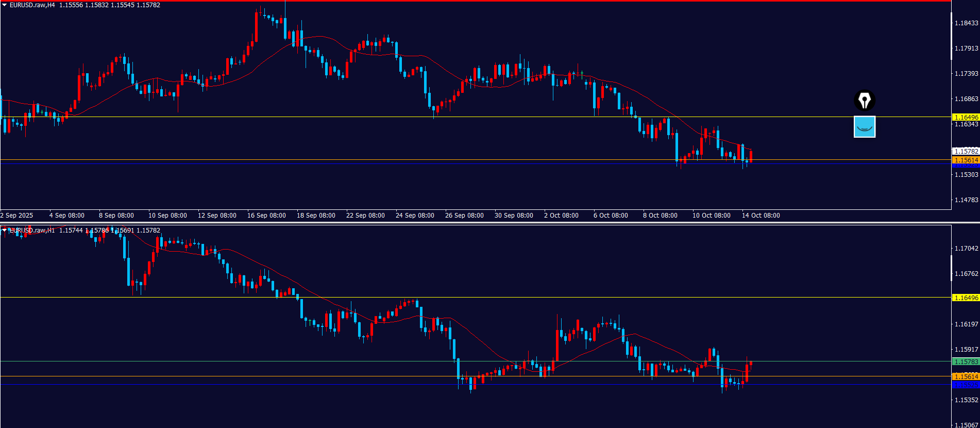Image resolution: width=980 pixels, height=428 pixels.
Task: Click the 16 Sep 08:00 time axis label
Action: (x=266, y=216)
